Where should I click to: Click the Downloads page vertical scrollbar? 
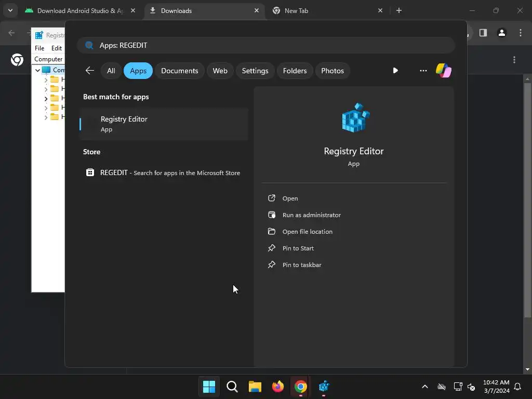(x=527, y=200)
